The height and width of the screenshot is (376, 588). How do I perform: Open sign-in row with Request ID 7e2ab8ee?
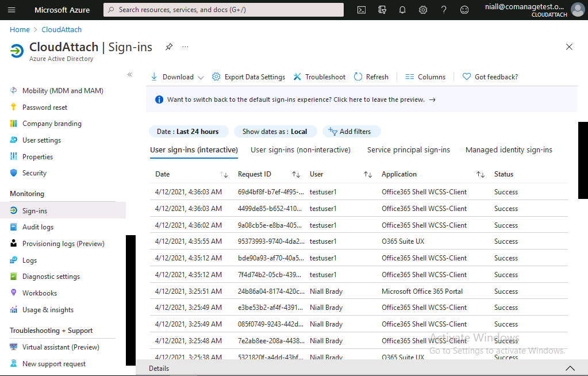pyautogui.click(x=359, y=341)
